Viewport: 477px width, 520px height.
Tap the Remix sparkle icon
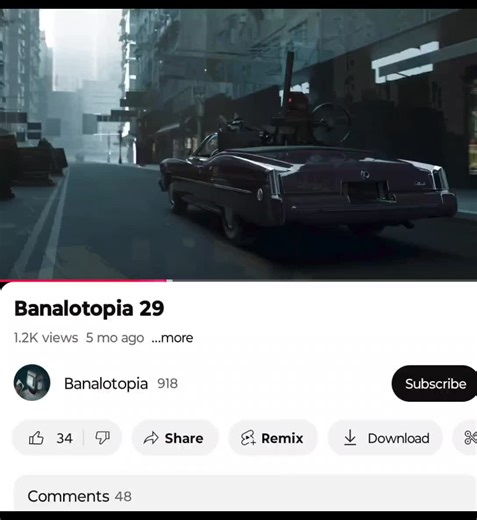248,438
